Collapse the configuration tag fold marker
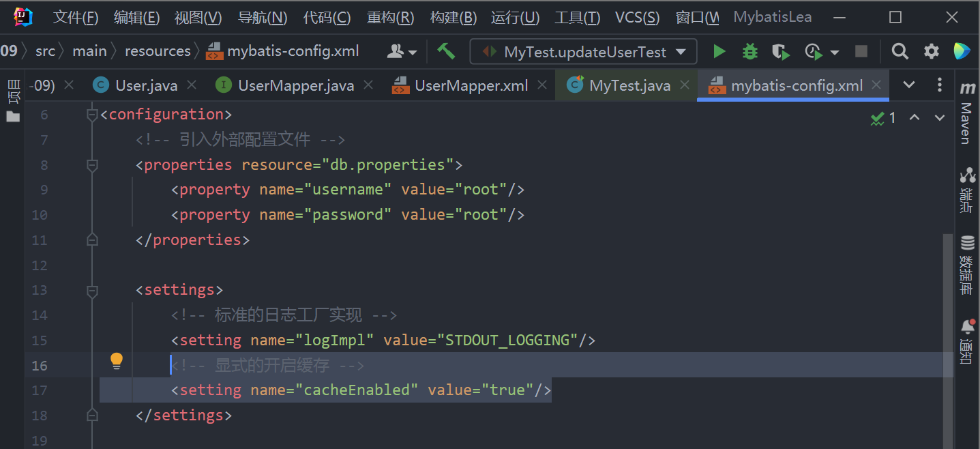This screenshot has width=980, height=449. tap(92, 115)
